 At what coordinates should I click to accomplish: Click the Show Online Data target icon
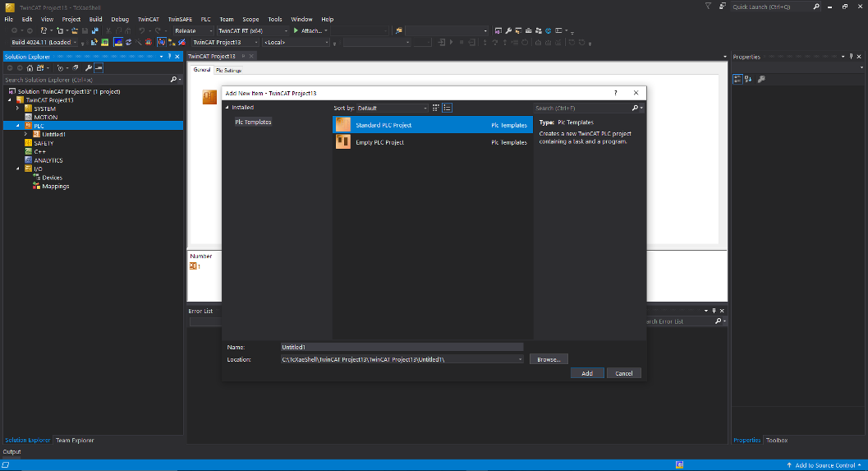[x=161, y=42]
